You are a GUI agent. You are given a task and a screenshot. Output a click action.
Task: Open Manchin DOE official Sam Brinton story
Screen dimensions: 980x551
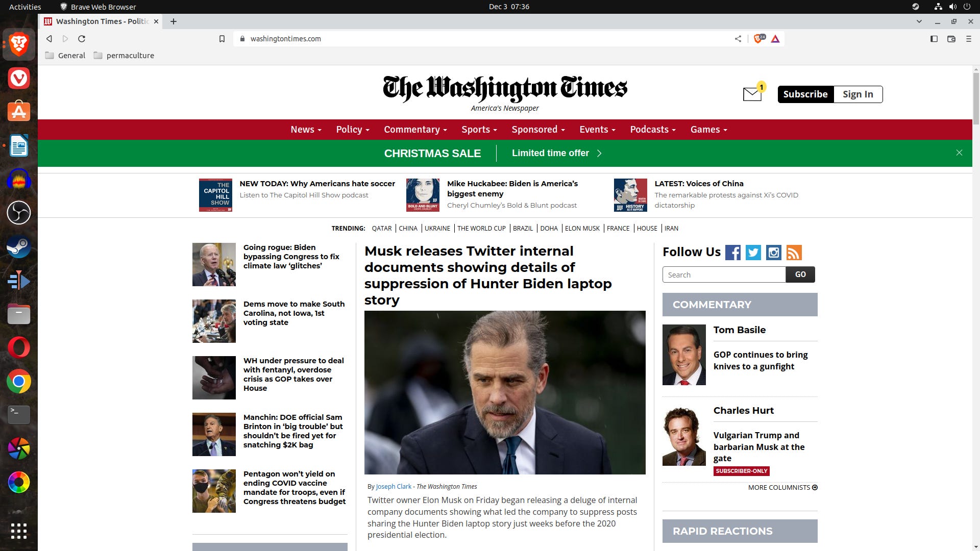293,431
